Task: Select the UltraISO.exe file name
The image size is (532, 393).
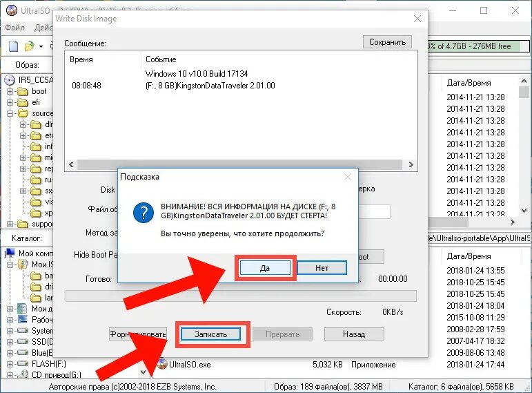Action: [x=190, y=365]
